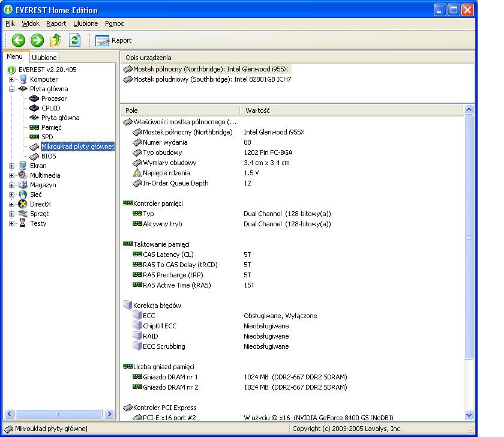The height and width of the screenshot is (437, 504).
Task: Select the In-Order Queue Depth row
Action: (x=293, y=183)
